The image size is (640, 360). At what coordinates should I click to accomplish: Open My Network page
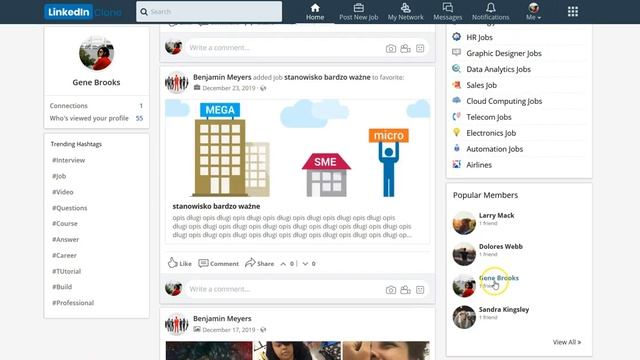(405, 12)
